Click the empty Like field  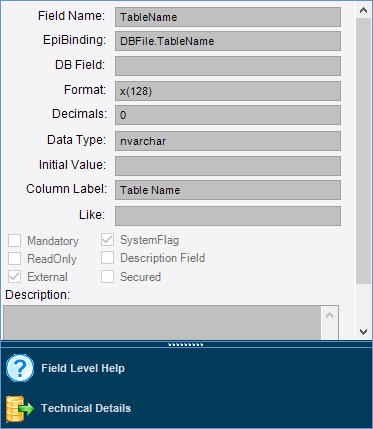click(228, 216)
